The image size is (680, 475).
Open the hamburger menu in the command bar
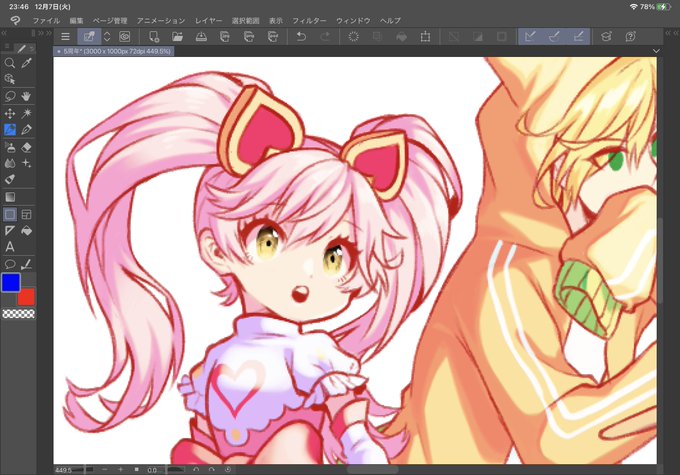pyautogui.click(x=65, y=37)
